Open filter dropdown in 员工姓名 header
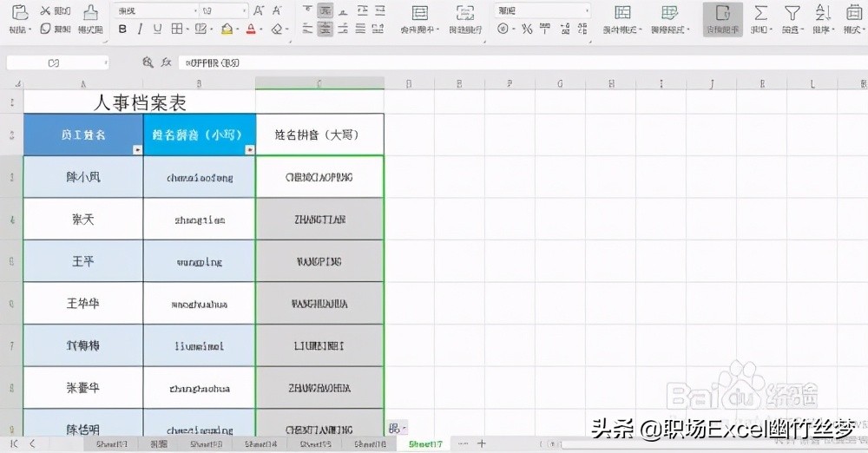 click(x=137, y=149)
